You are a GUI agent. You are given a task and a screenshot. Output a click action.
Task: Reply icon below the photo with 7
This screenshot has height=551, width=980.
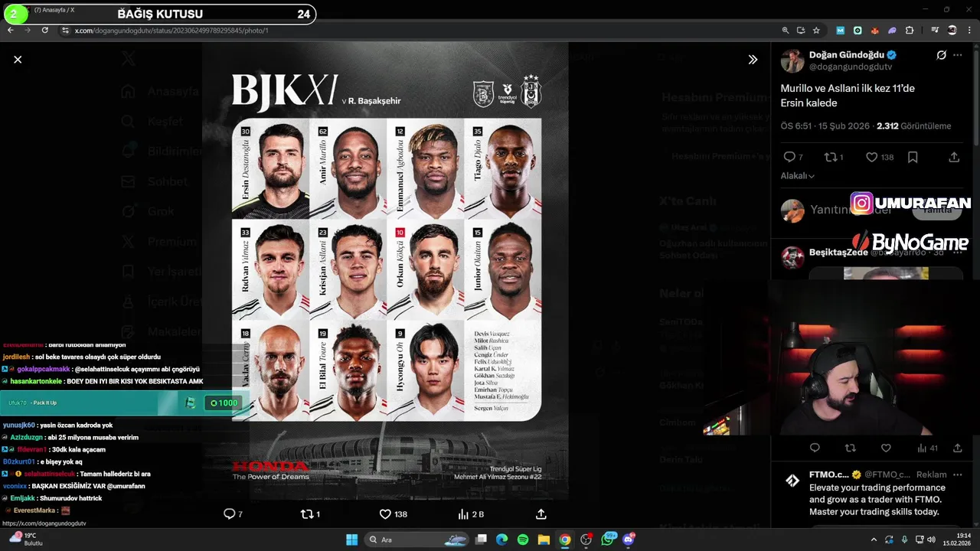pyautogui.click(x=234, y=514)
